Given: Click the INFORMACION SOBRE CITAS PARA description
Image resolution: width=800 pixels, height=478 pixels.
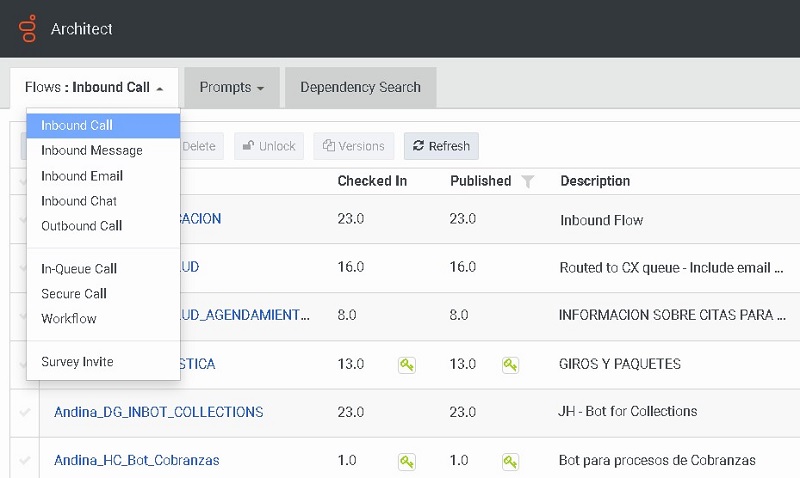Looking at the screenshot, I should [672, 315].
